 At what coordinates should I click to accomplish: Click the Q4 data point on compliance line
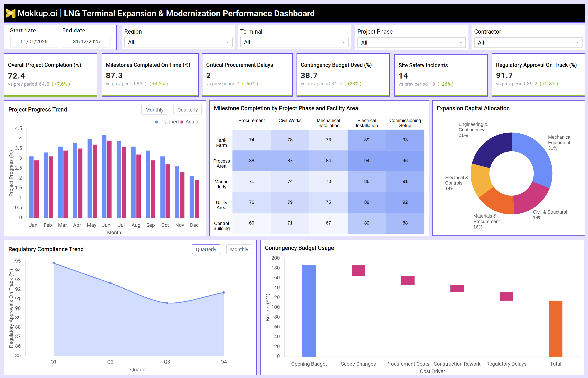pyautogui.click(x=224, y=293)
